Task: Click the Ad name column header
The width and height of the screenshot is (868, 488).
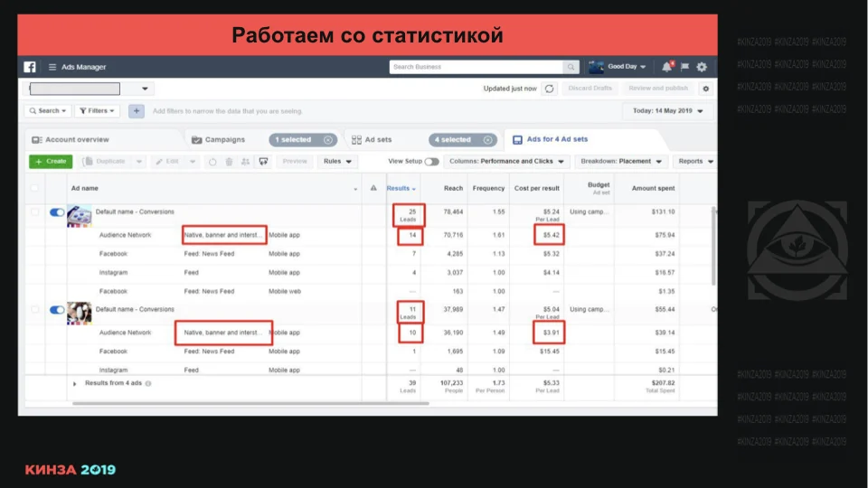Action: 85,188
